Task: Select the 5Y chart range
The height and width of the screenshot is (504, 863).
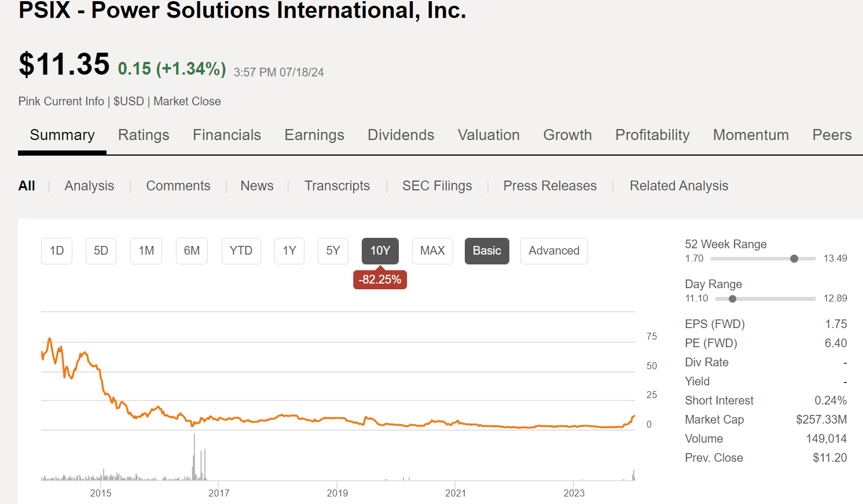Action: [x=333, y=251]
